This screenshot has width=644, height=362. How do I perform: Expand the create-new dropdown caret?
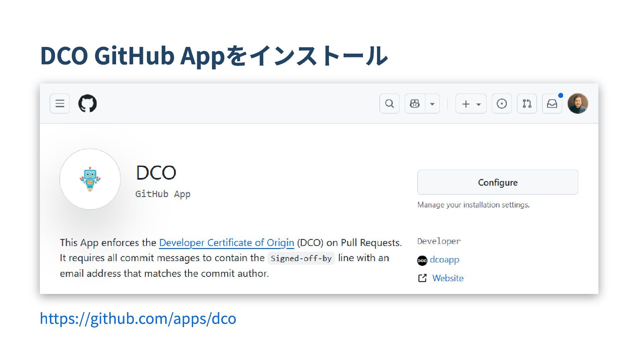click(x=479, y=104)
